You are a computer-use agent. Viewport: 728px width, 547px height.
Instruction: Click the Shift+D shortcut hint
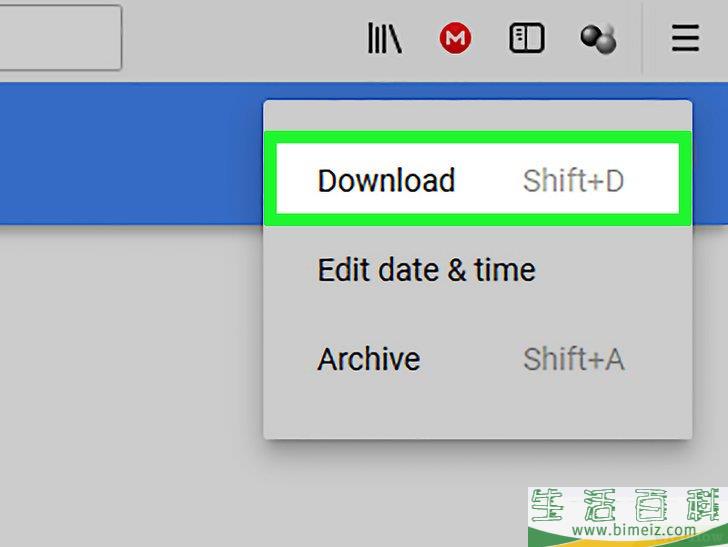[x=573, y=181]
